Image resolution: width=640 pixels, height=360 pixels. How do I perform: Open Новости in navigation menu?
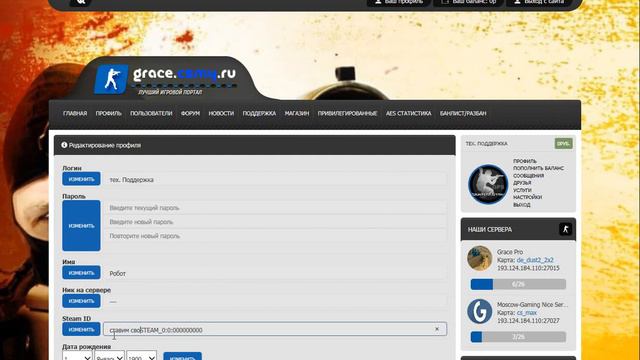pyautogui.click(x=221, y=113)
